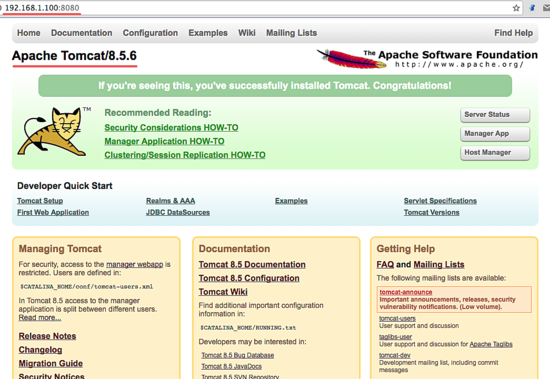The height and width of the screenshot is (379, 550).
Task: Open the First Web Application link
Action: click(53, 212)
